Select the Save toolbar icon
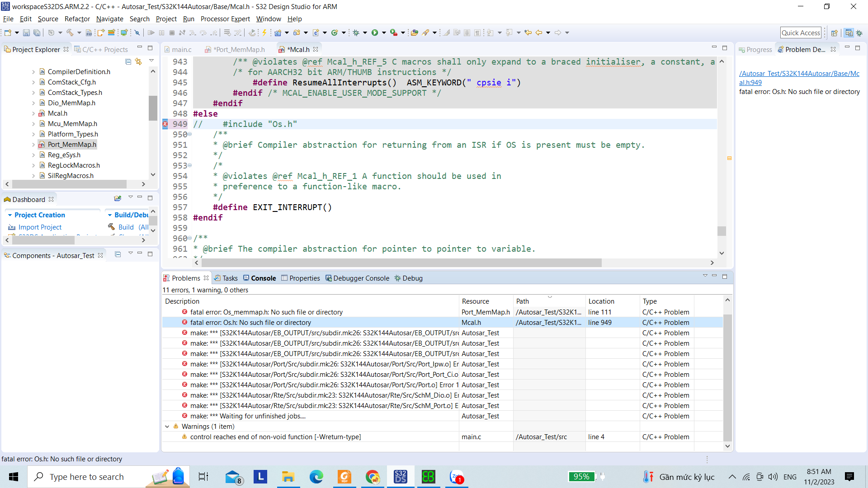Screen dimensions: 868x488 click(x=26, y=33)
